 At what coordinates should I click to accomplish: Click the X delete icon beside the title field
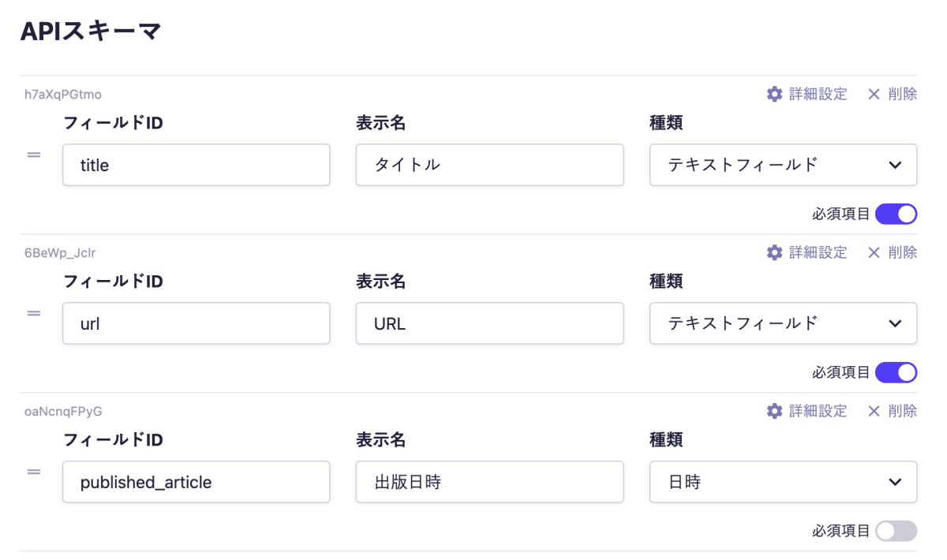point(874,93)
